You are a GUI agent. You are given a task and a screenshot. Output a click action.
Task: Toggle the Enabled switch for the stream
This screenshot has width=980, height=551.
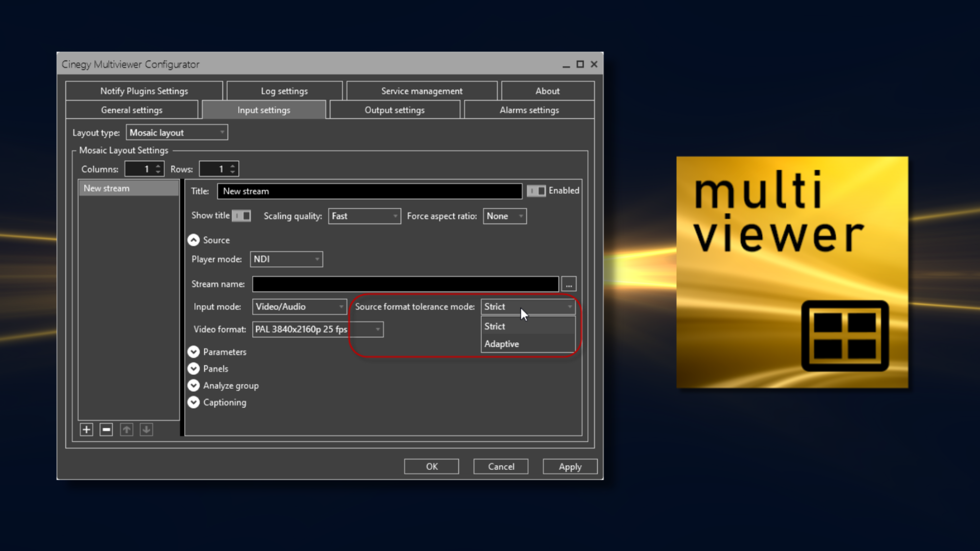point(536,191)
